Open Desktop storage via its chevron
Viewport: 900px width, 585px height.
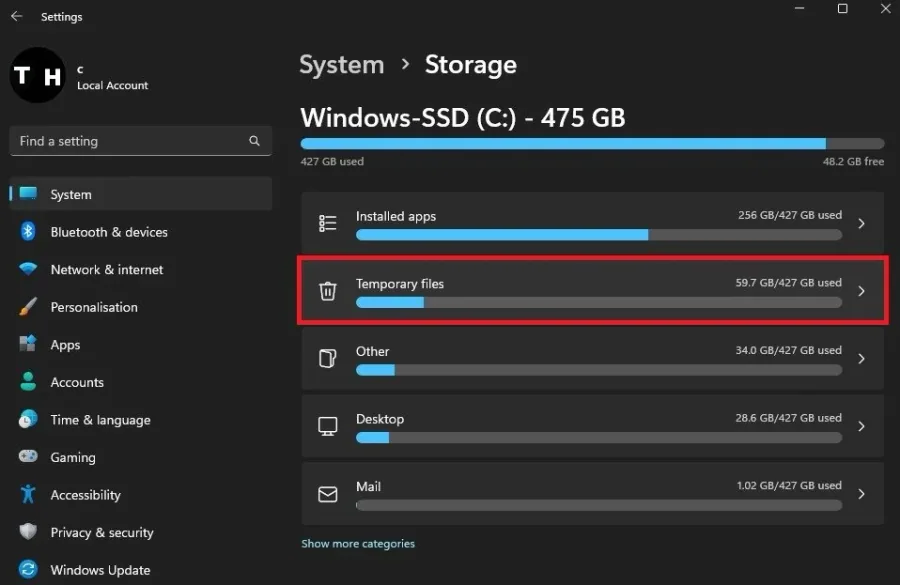point(862,426)
